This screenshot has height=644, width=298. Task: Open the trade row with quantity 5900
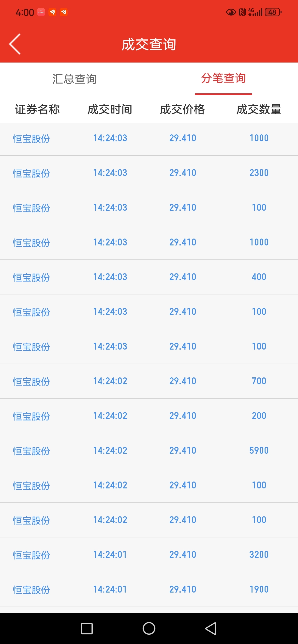[149, 451]
